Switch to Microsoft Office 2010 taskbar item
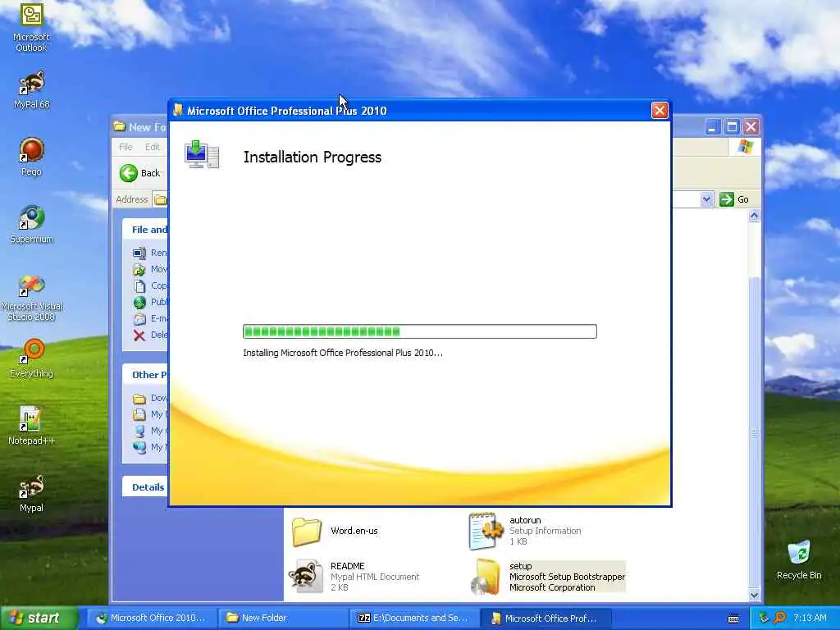Viewport: 840px width, 630px height. 152,619
